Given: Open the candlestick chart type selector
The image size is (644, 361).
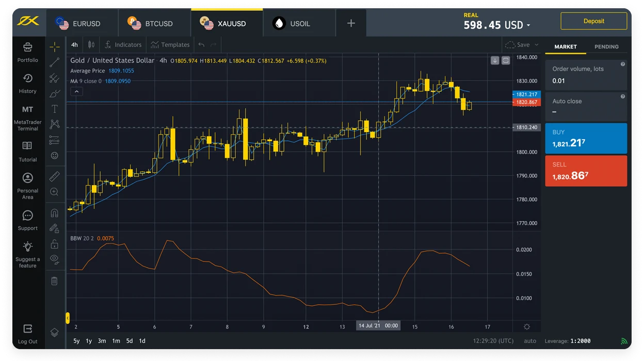Looking at the screenshot, I should [x=91, y=45].
